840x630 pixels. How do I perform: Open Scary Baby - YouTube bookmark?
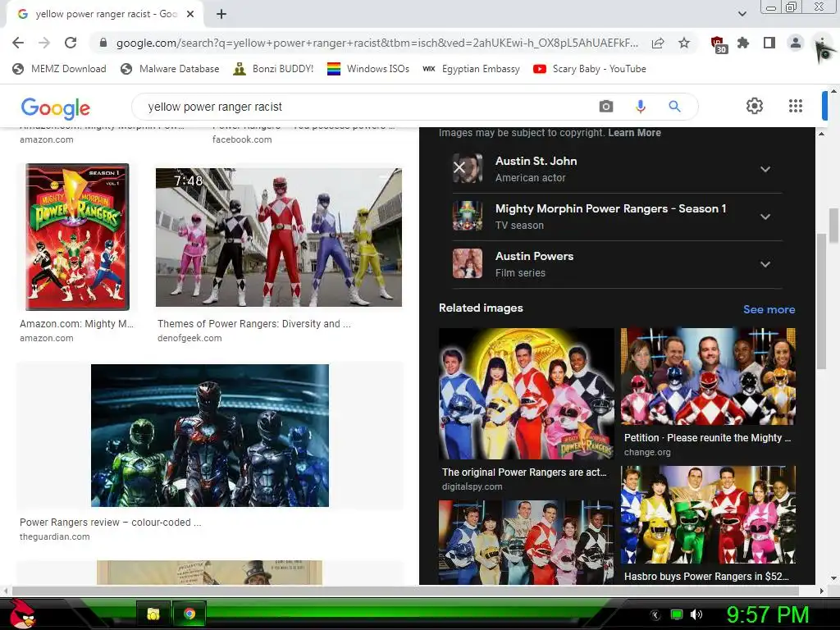(x=590, y=69)
